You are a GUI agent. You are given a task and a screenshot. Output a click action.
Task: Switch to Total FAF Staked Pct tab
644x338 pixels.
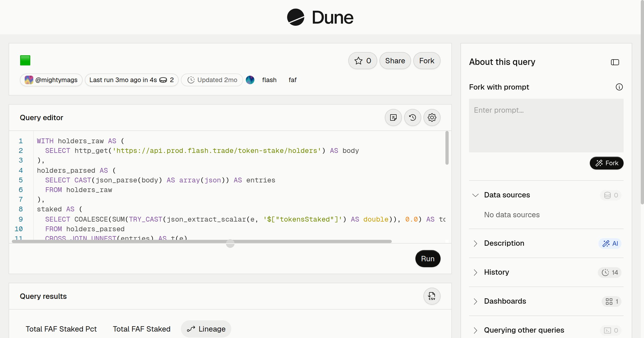(x=61, y=329)
